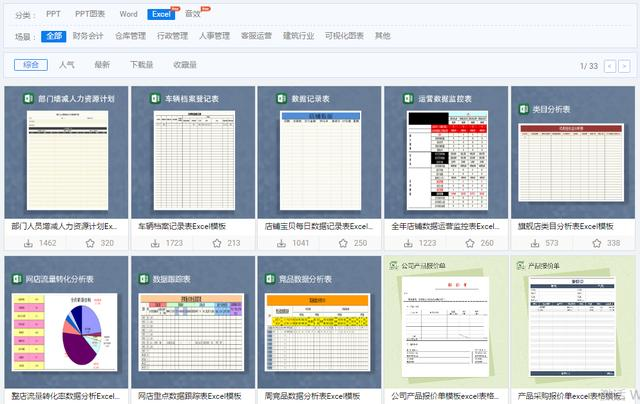Filter by 建筑行业 scene
This screenshot has height=404, width=640.
[x=298, y=36]
